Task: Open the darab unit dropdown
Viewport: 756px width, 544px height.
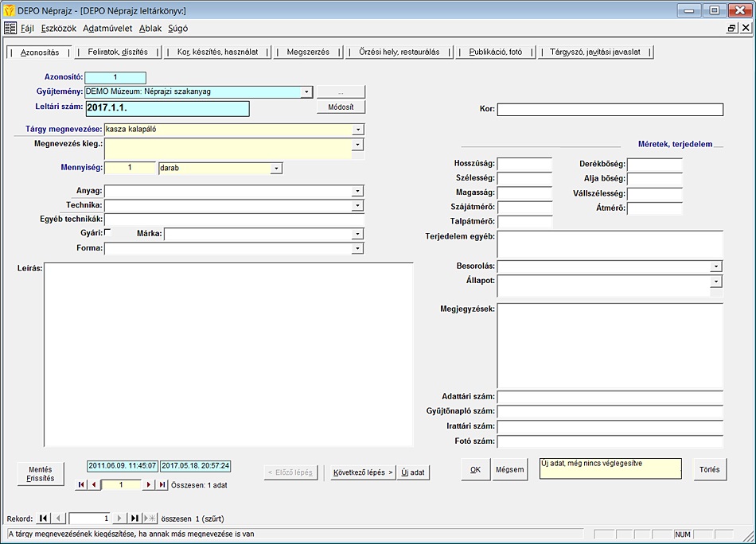Action: (276, 169)
